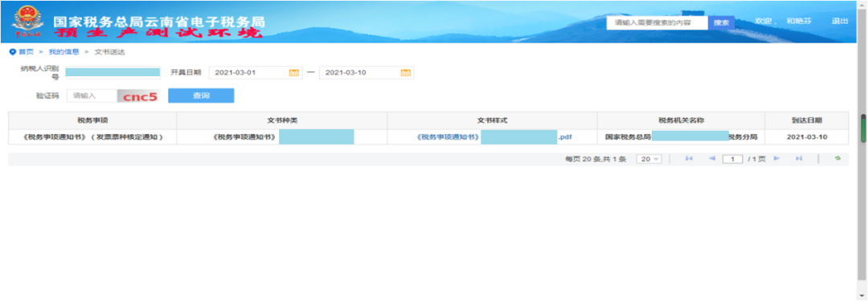The image size is (868, 301).
Task: Click the blue 查询 button
Action: (x=201, y=96)
